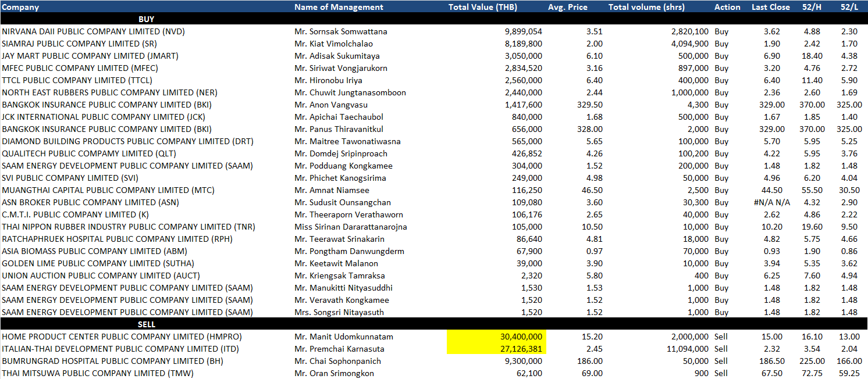This screenshot has width=868, height=379.
Task: Click Miss Sirinan Dararattanarojna name cell
Action: (351, 227)
